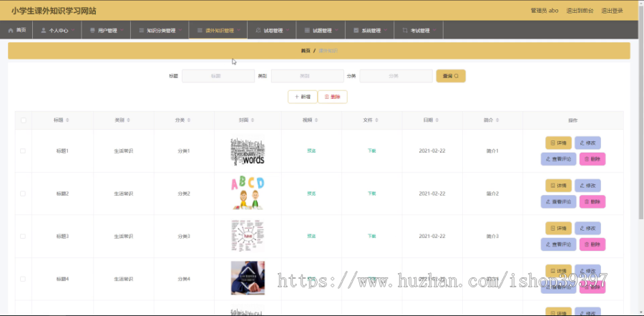Click the list icon beside 知识分类管理

point(141,30)
